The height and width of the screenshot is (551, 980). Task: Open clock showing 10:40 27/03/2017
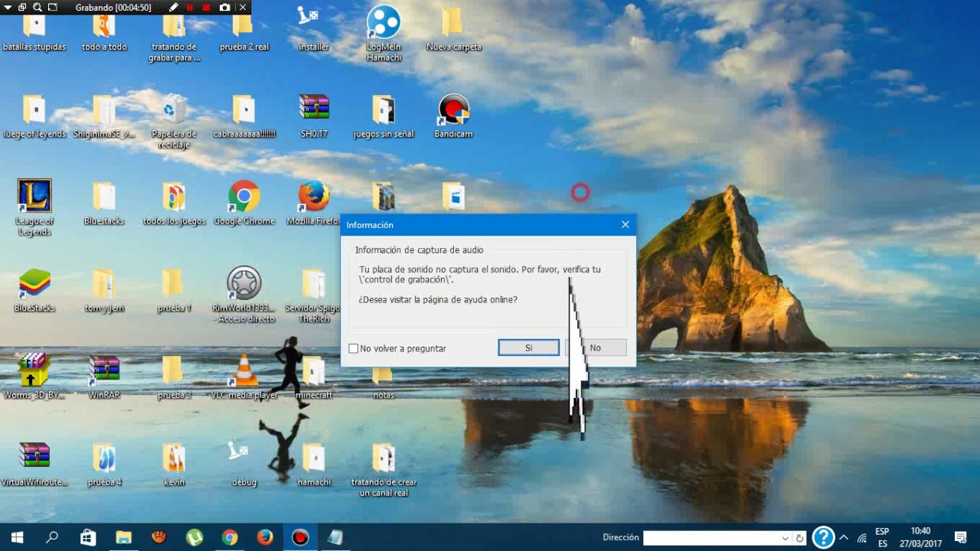tap(920, 537)
